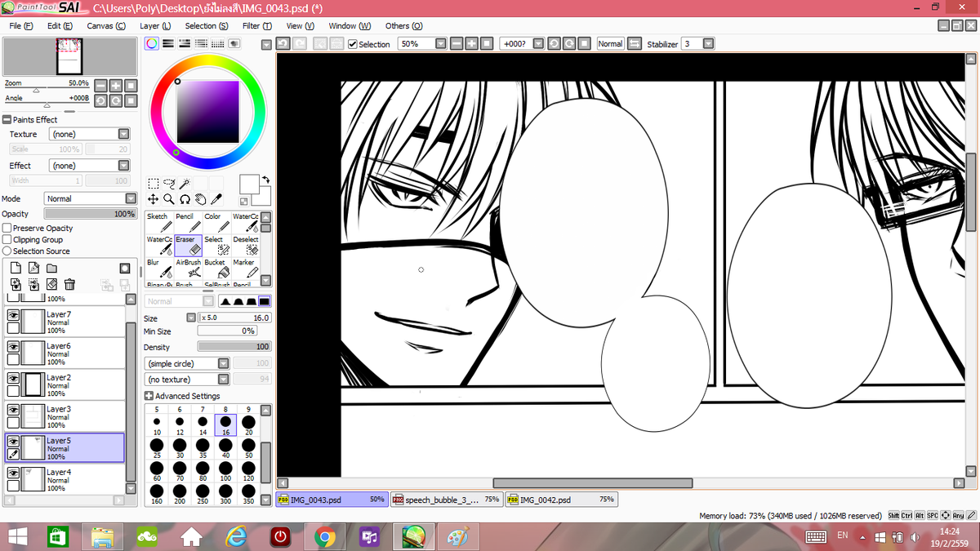The width and height of the screenshot is (980, 551).
Task: Show the color wheel panel
Action: pyautogui.click(x=153, y=43)
